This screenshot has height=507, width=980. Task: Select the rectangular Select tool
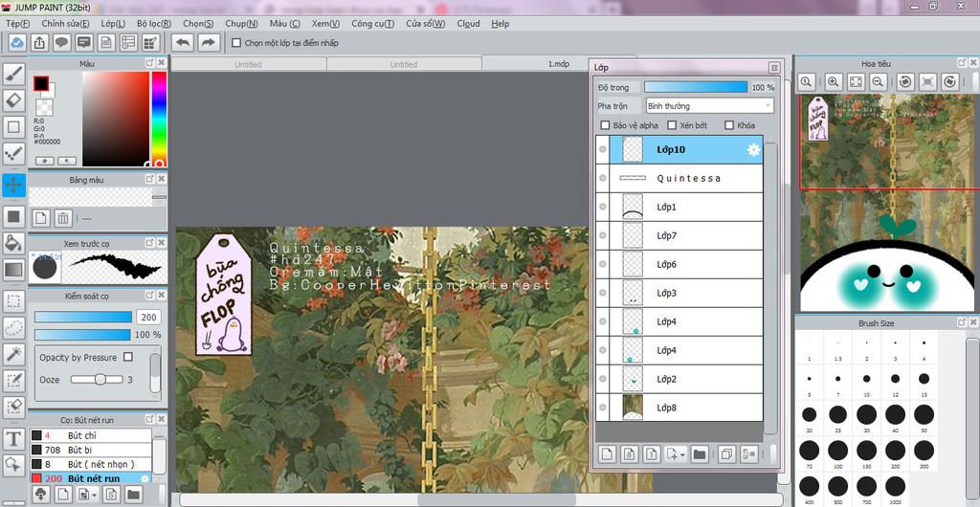coord(13,301)
